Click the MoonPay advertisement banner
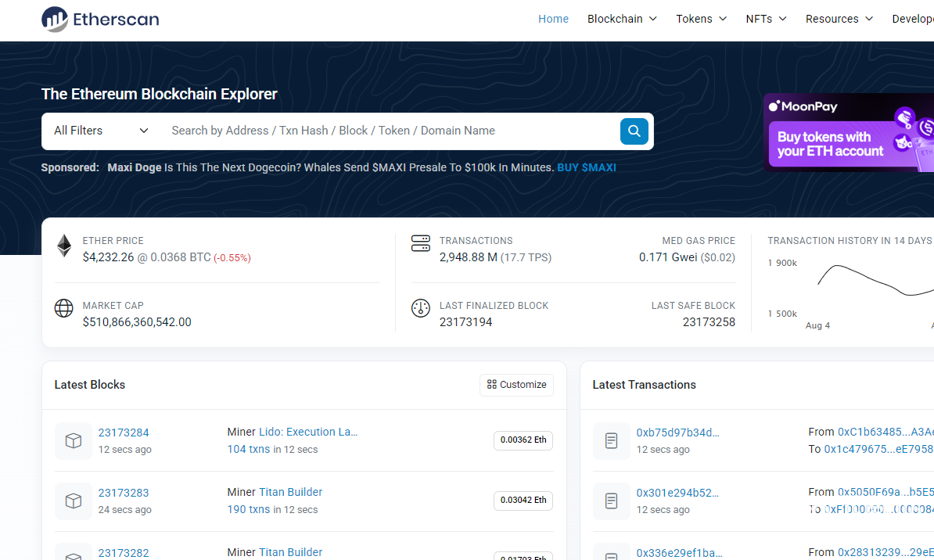This screenshot has height=560, width=934. point(849,131)
